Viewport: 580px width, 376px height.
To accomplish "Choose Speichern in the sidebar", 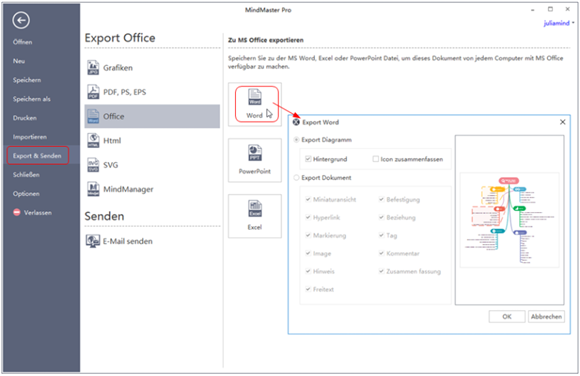I will tap(27, 80).
